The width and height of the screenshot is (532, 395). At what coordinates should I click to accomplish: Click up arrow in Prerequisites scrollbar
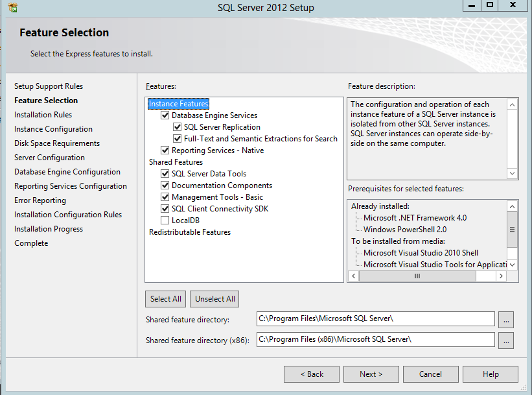[512, 206]
